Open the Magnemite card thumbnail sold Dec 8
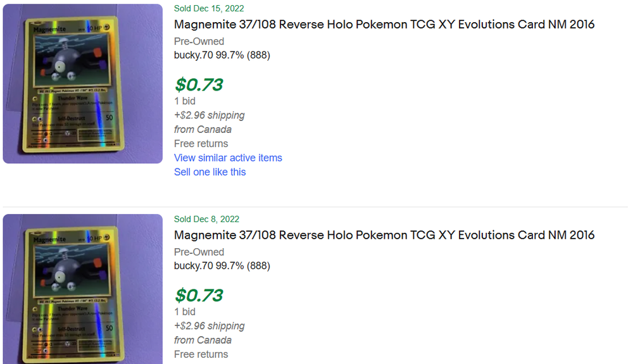The image size is (633, 364). pyautogui.click(x=83, y=289)
